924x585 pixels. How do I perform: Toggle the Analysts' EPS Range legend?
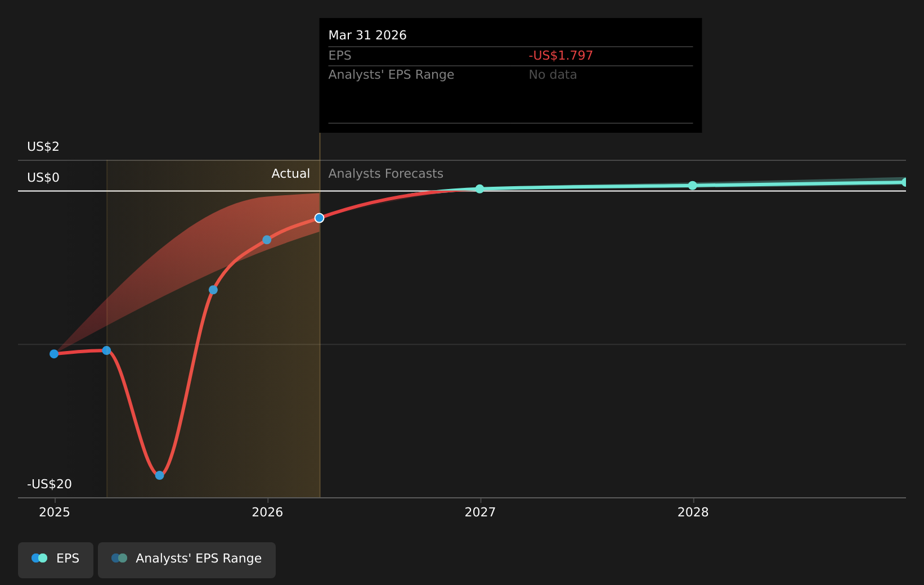(x=187, y=560)
